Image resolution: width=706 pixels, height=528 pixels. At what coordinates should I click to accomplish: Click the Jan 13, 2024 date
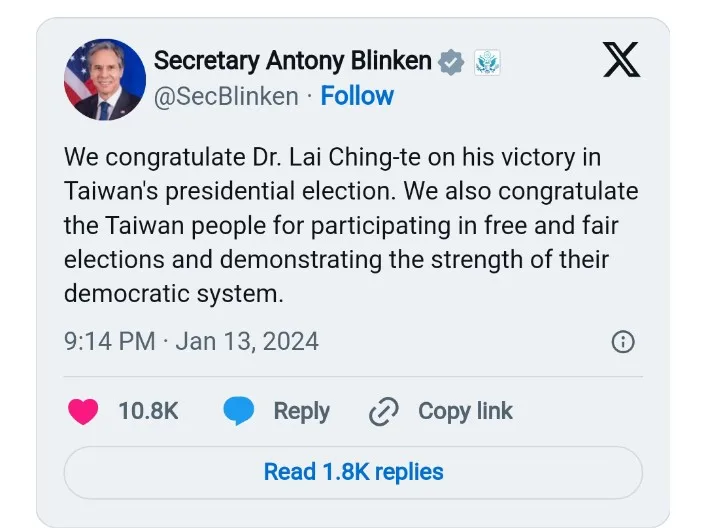pos(247,341)
